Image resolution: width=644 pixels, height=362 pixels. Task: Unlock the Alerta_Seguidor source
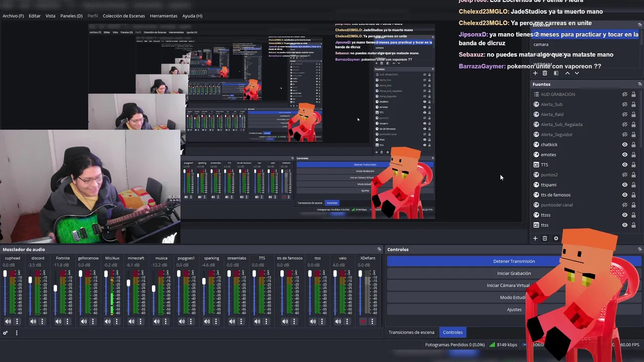tap(633, 134)
